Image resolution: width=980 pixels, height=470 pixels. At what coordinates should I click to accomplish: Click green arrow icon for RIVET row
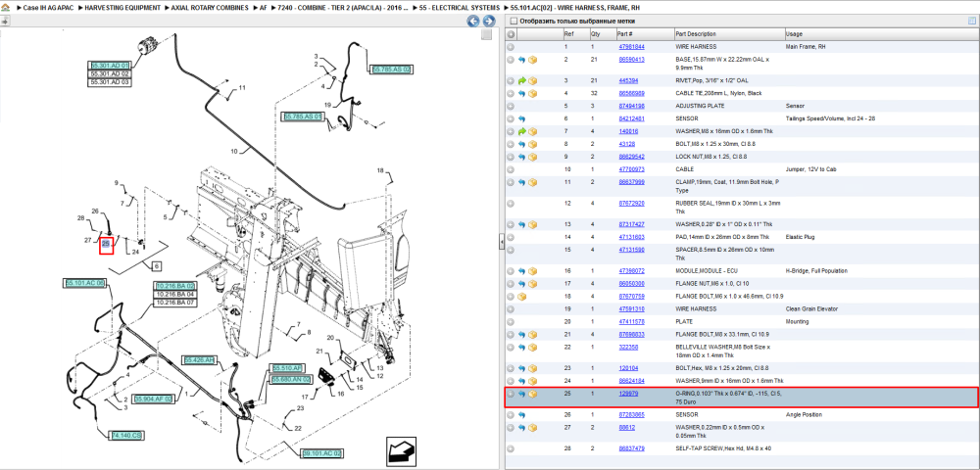[x=522, y=80]
